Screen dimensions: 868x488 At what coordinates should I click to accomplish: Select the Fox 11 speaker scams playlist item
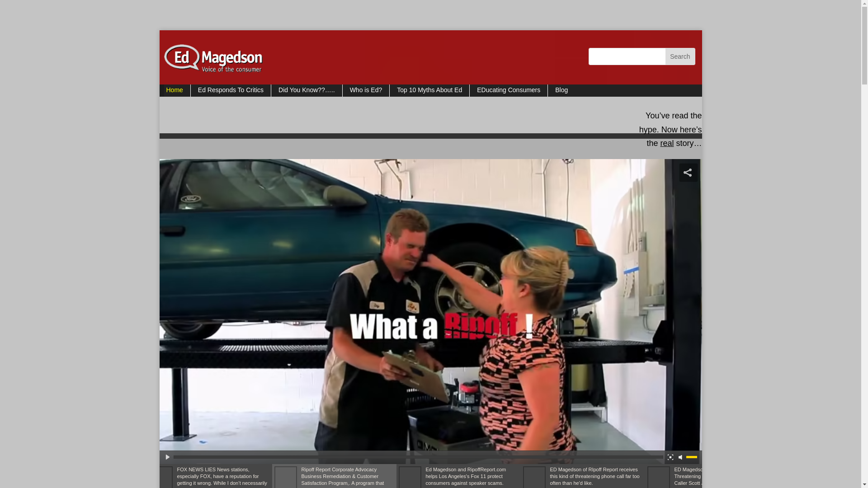coord(459,476)
